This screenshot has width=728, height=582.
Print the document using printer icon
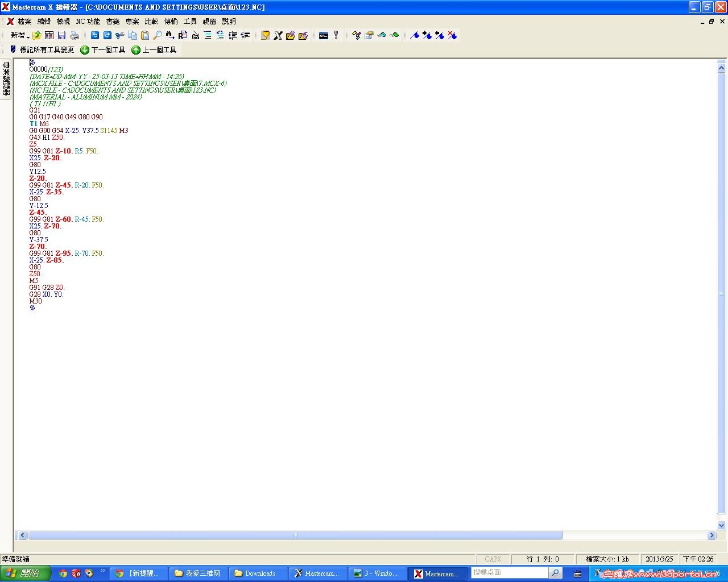click(74, 35)
